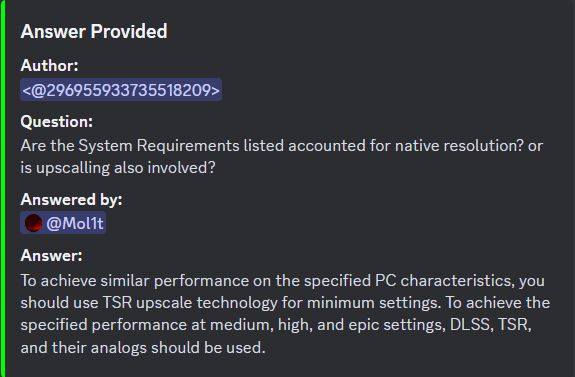
Task: Click the words "epic settings" in the answer
Action: click(396, 325)
